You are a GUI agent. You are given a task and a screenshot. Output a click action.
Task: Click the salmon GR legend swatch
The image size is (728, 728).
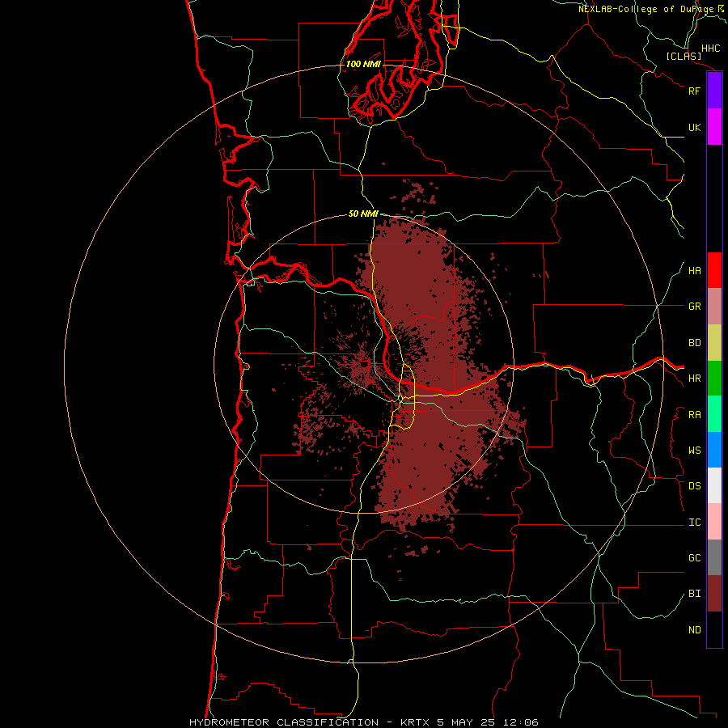(x=714, y=307)
